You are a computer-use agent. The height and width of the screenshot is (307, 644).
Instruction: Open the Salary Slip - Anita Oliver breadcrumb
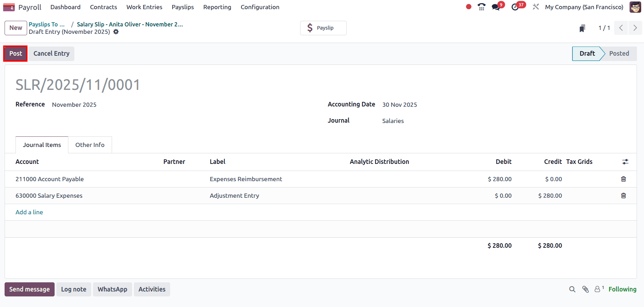click(130, 24)
